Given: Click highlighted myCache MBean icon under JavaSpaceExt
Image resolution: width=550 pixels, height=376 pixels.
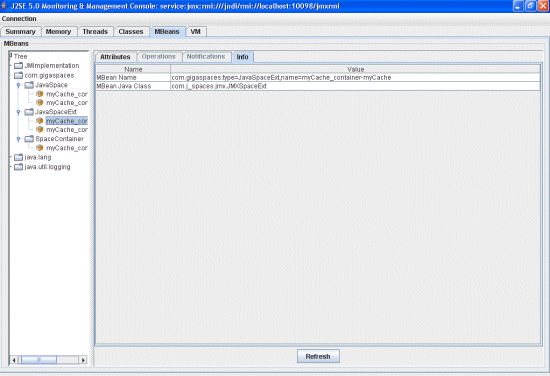Looking at the screenshot, I should (x=40, y=121).
